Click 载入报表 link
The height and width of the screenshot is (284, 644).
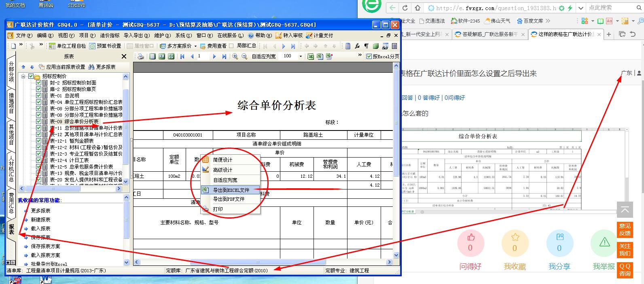point(40,229)
